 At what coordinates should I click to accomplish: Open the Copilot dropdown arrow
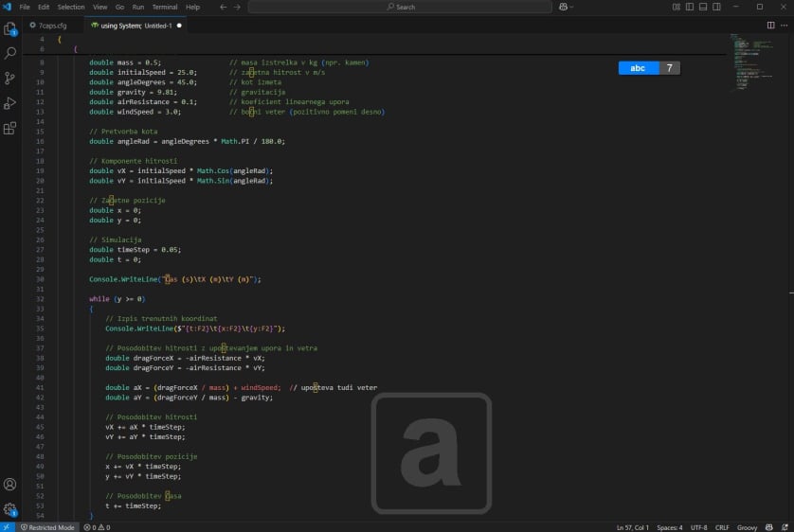[571, 7]
